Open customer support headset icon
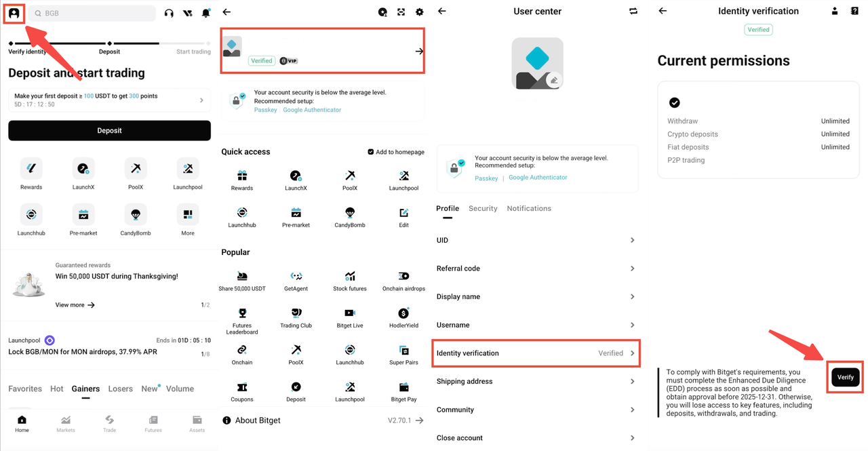This screenshot has width=868, height=451. pos(169,13)
